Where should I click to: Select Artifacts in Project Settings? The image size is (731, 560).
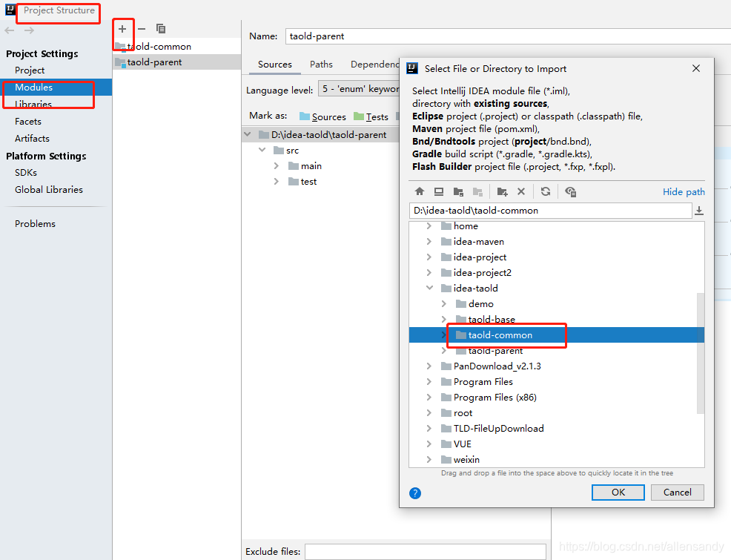pyautogui.click(x=32, y=139)
